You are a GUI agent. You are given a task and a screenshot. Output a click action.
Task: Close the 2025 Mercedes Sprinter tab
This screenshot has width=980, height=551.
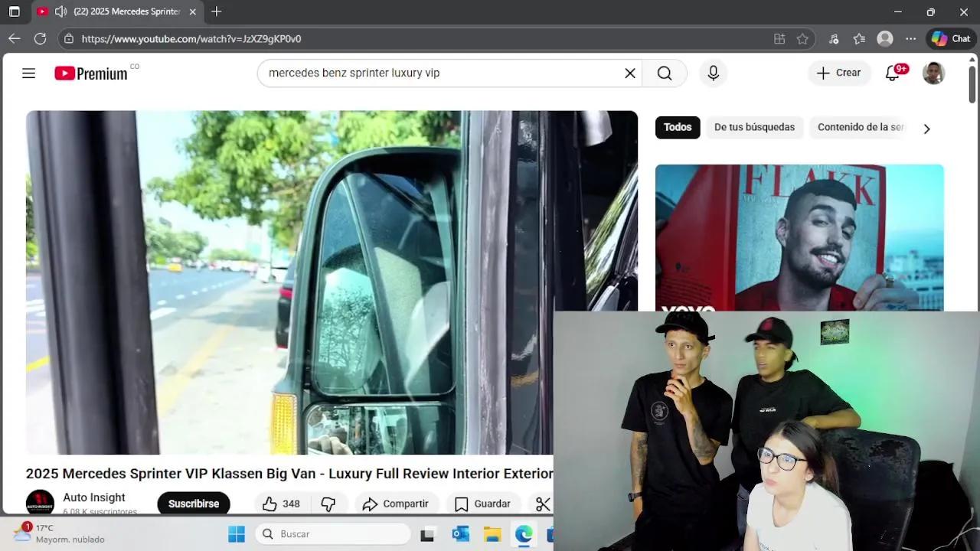coord(192,11)
